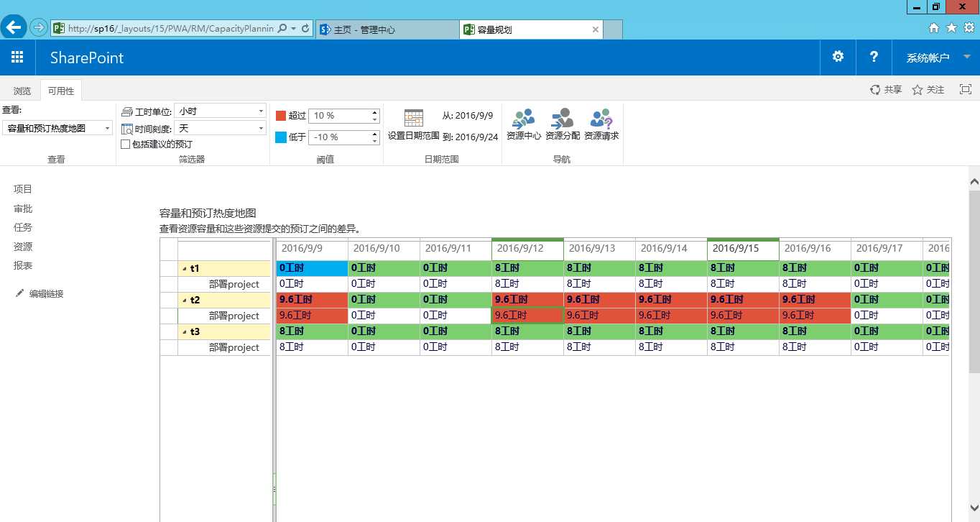This screenshot has width=980, height=522.
Task: Click the 关注 follow star
Action: pyautogui.click(x=917, y=90)
